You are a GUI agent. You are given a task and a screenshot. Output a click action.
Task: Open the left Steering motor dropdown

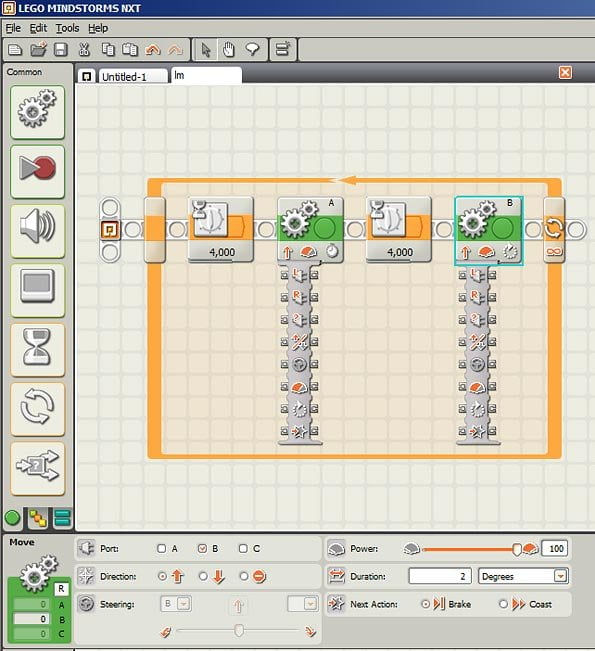point(176,604)
